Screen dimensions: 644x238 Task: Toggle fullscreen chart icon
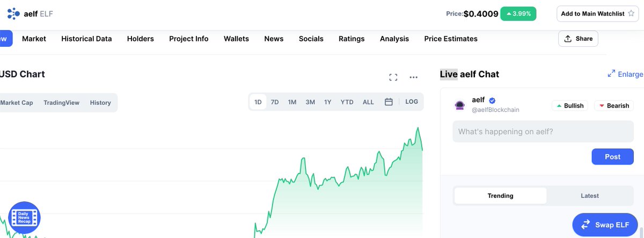(393, 77)
